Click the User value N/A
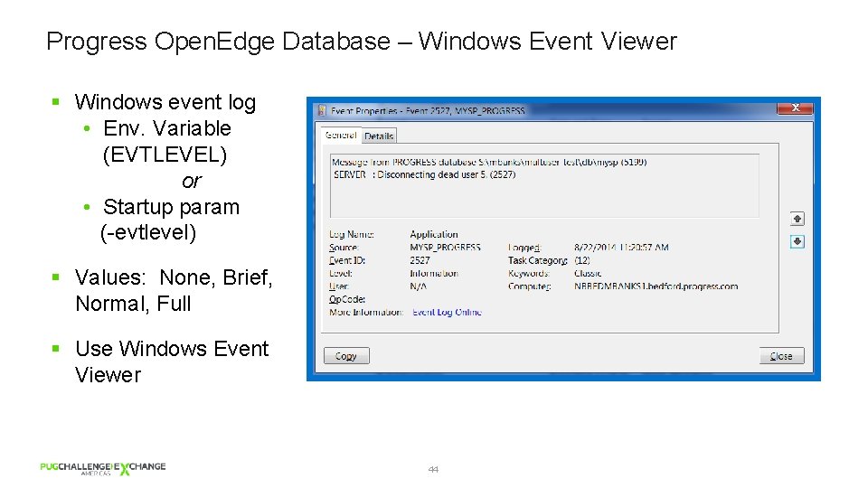Image resolution: width=868 pixels, height=488 pixels. point(418,286)
